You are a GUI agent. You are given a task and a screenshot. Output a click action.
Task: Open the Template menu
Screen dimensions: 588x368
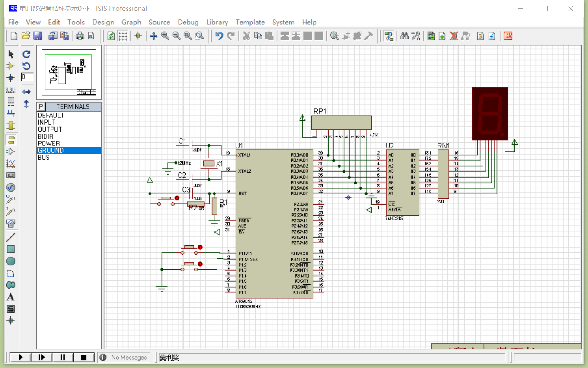click(x=250, y=22)
